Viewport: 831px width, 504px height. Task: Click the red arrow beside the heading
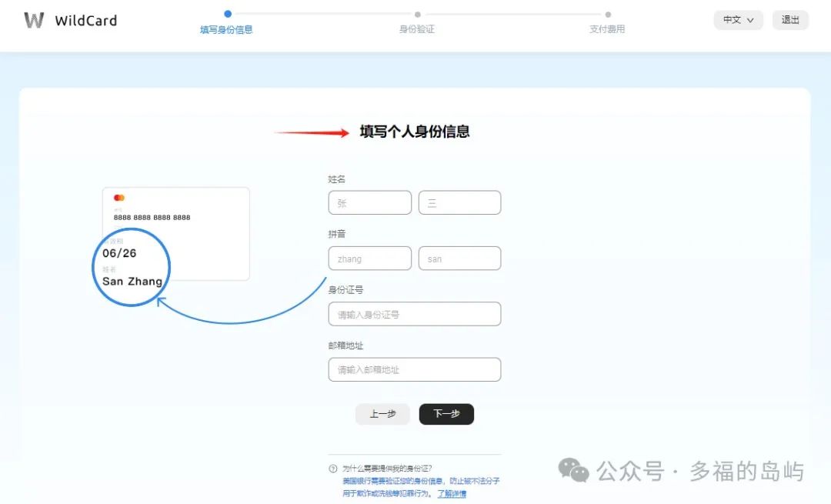[x=312, y=133]
